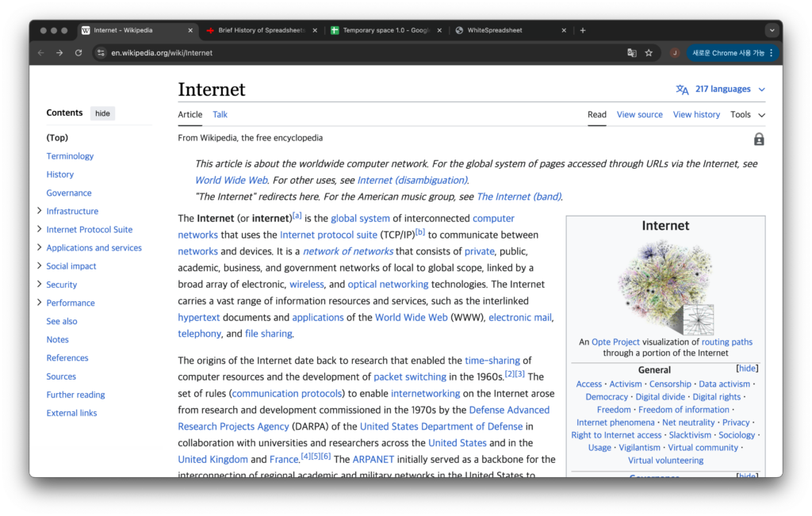Open the 217 languages dropdown
The height and width of the screenshot is (516, 812).
pos(721,90)
